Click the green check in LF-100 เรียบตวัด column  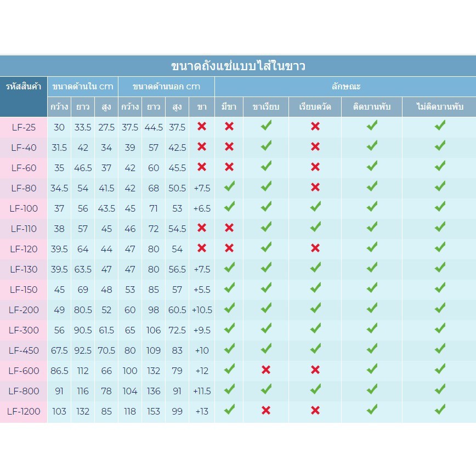[x=315, y=207]
